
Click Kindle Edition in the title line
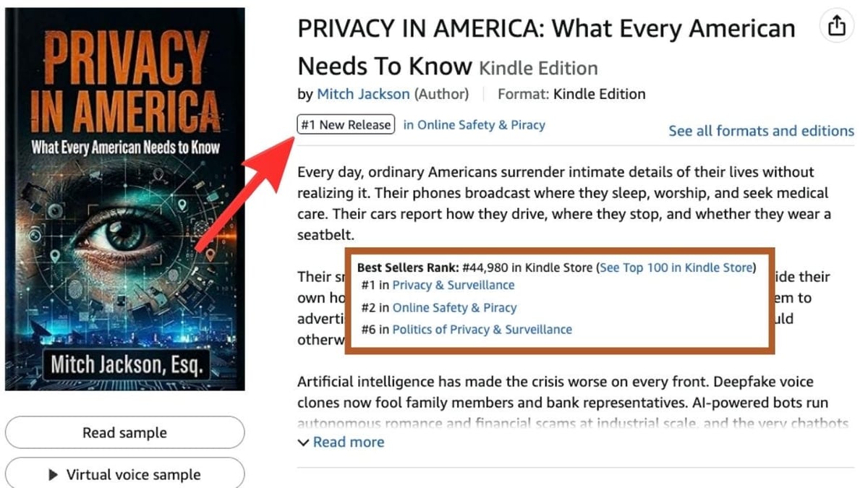click(538, 69)
